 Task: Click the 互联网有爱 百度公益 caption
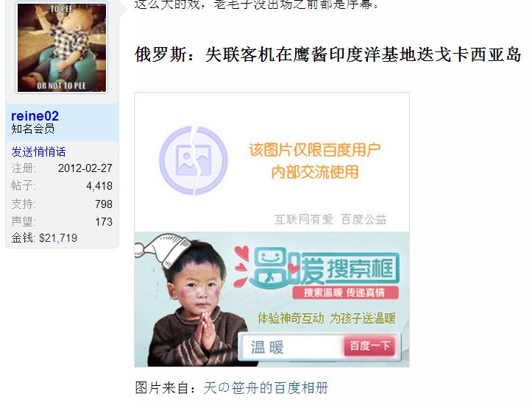coord(330,220)
